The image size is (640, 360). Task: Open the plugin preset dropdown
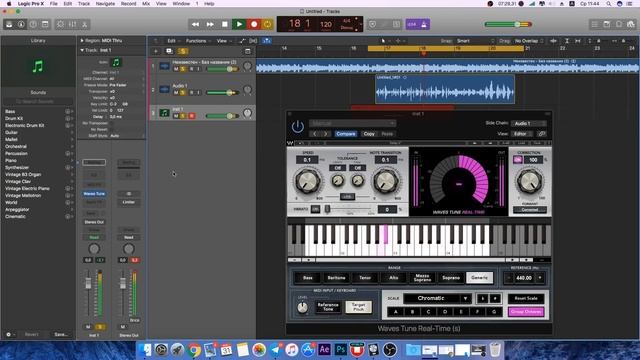pos(352,123)
